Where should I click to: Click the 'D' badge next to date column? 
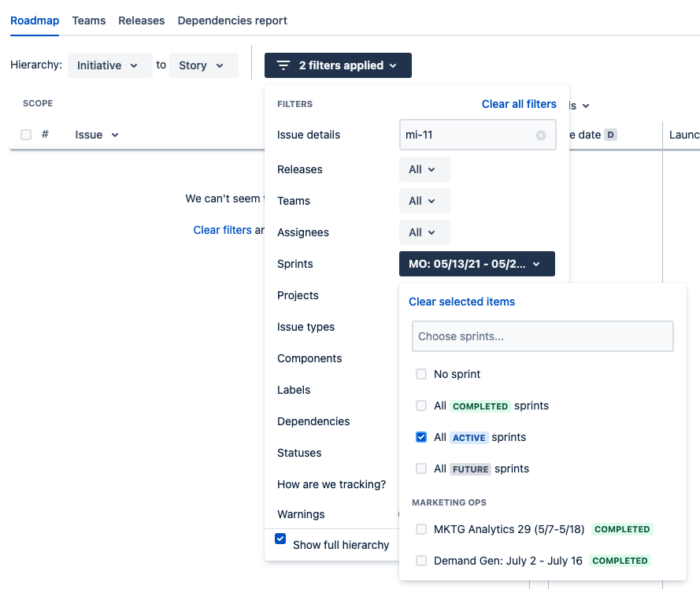pos(610,135)
